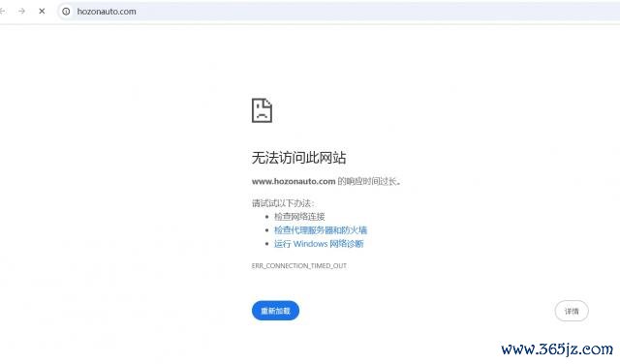Stop loading with the X button
This screenshot has width=620, height=364.
coord(42,11)
